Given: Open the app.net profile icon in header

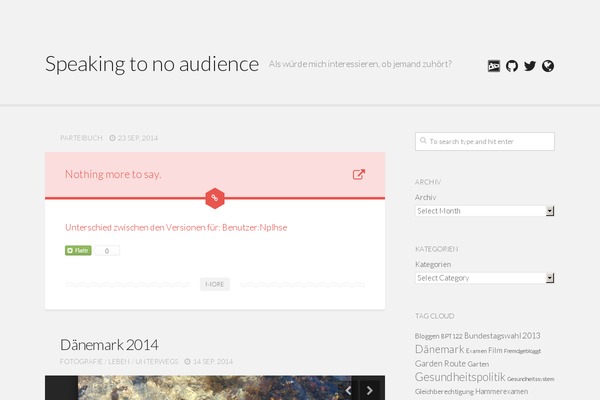Looking at the screenshot, I should [494, 66].
